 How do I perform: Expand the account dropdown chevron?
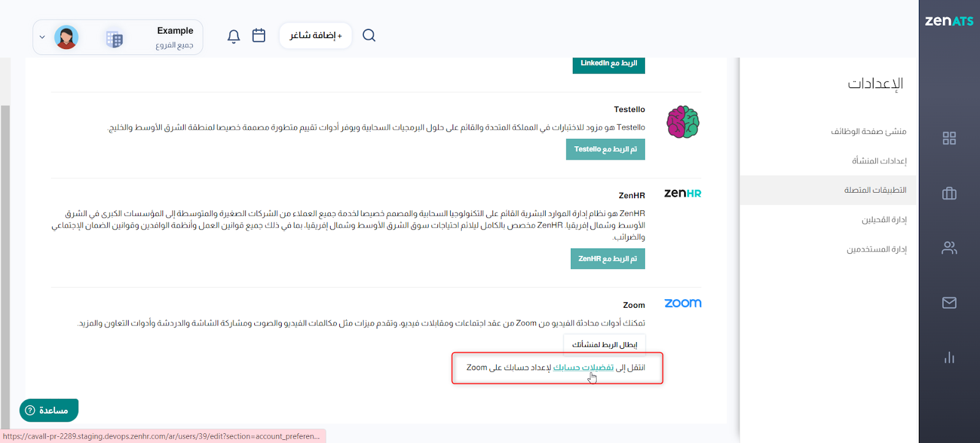tap(42, 37)
